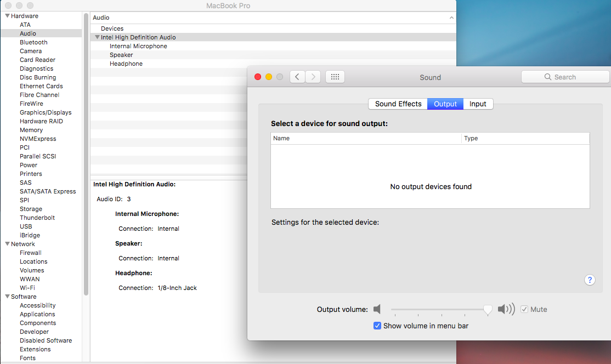Click the low volume speaker icon

pos(377,309)
